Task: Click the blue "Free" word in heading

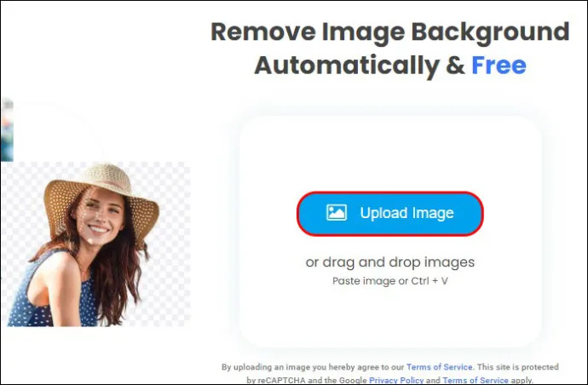Action: (x=499, y=66)
